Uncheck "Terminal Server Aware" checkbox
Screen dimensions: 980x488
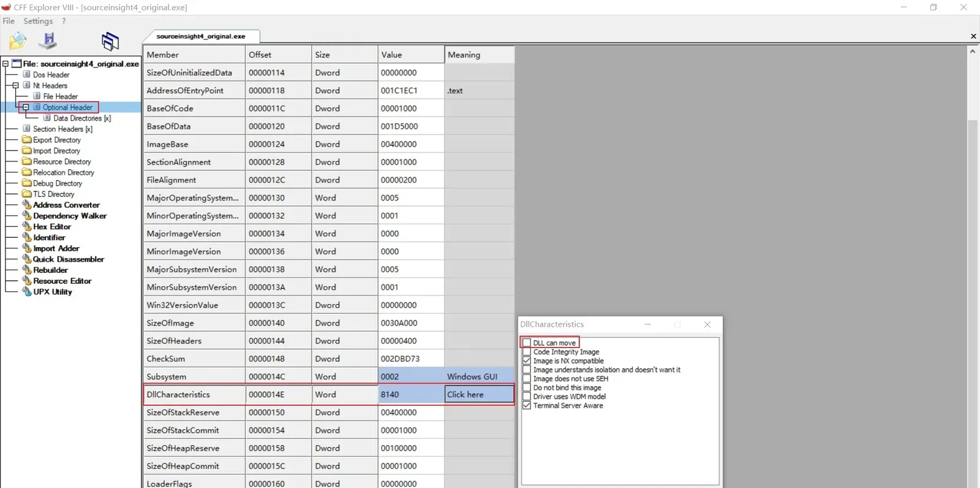point(527,405)
